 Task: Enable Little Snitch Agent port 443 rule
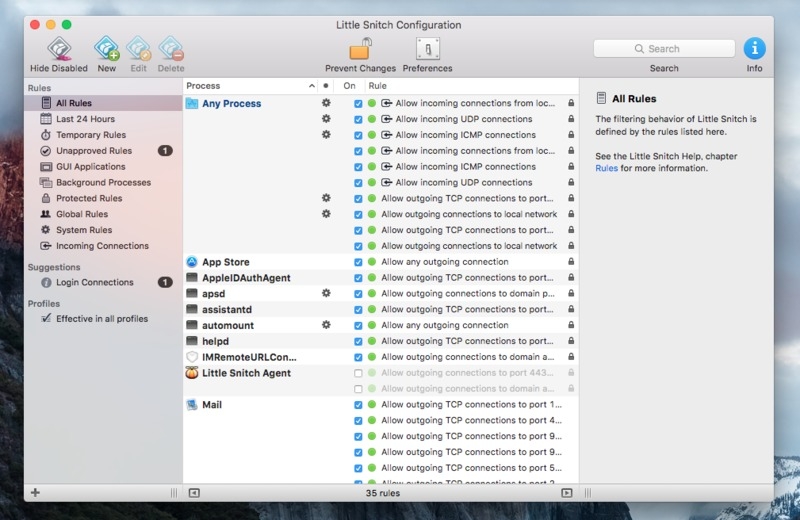tap(358, 373)
